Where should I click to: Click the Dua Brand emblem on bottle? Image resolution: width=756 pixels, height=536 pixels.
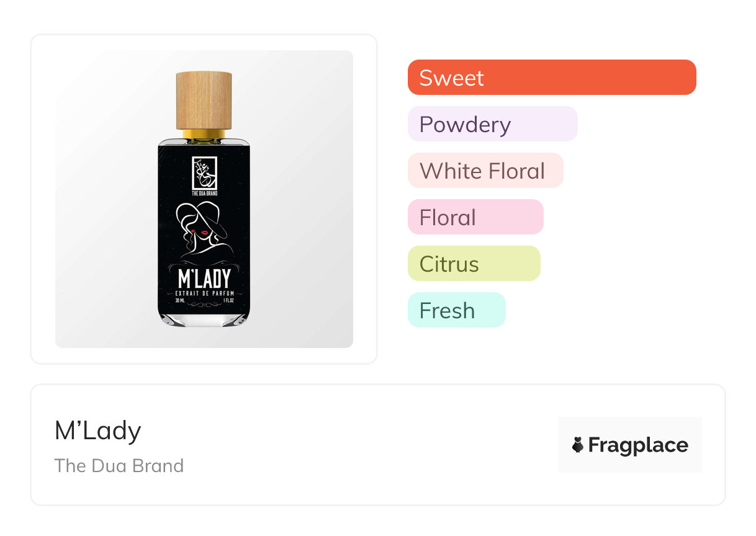point(204,173)
